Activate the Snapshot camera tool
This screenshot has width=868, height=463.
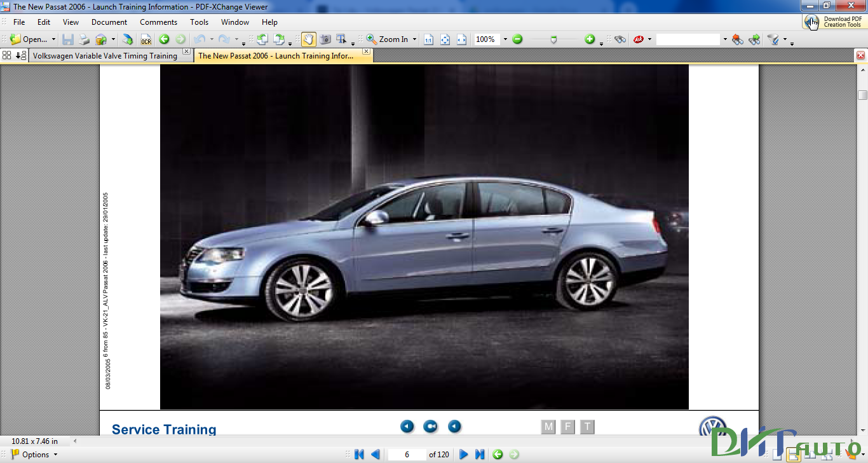click(x=324, y=39)
